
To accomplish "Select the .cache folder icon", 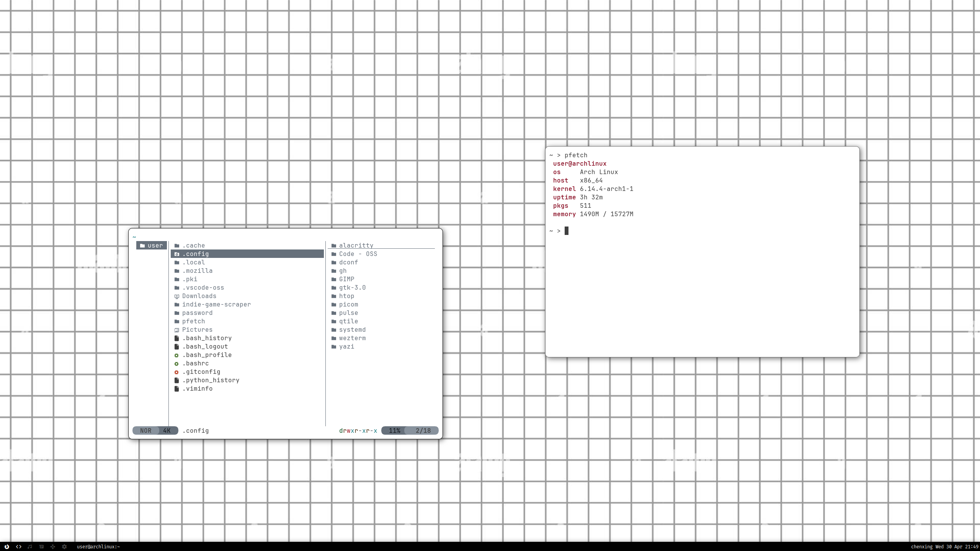I will pyautogui.click(x=177, y=246).
